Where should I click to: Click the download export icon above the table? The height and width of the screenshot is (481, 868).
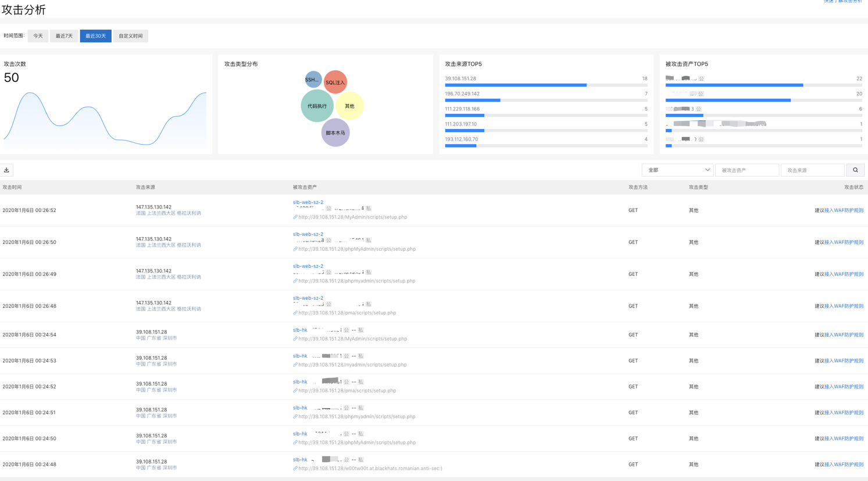(x=6, y=170)
